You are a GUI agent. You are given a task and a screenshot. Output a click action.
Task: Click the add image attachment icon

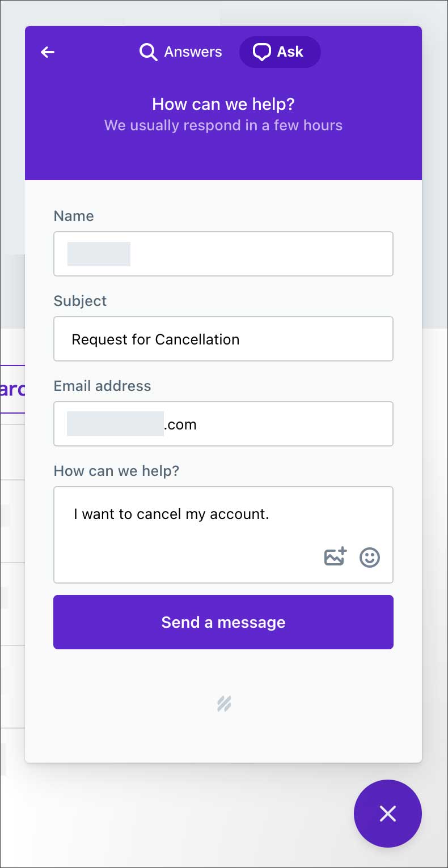pos(336,557)
